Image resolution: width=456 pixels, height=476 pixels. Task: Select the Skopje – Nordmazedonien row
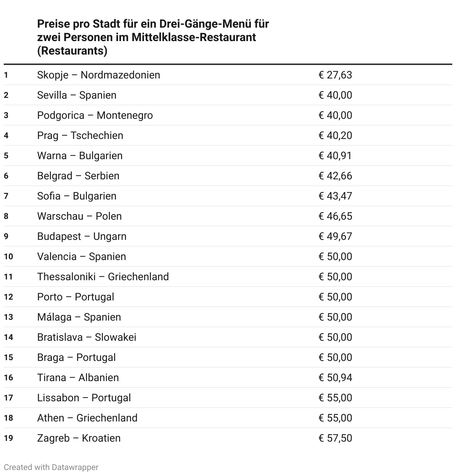coord(99,75)
